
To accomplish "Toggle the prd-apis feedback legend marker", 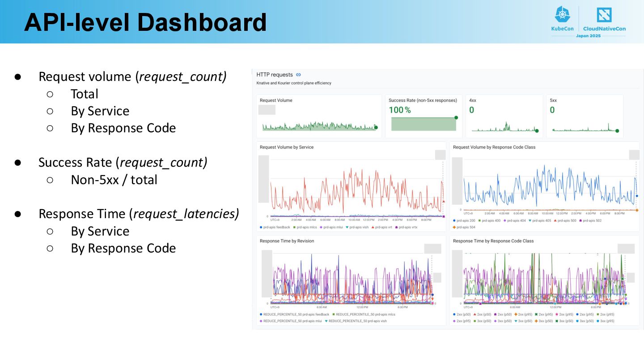I will (261, 227).
